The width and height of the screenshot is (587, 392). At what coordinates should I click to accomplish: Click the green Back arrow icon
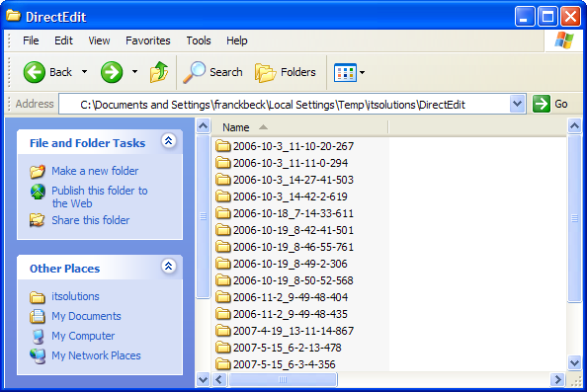click(34, 72)
